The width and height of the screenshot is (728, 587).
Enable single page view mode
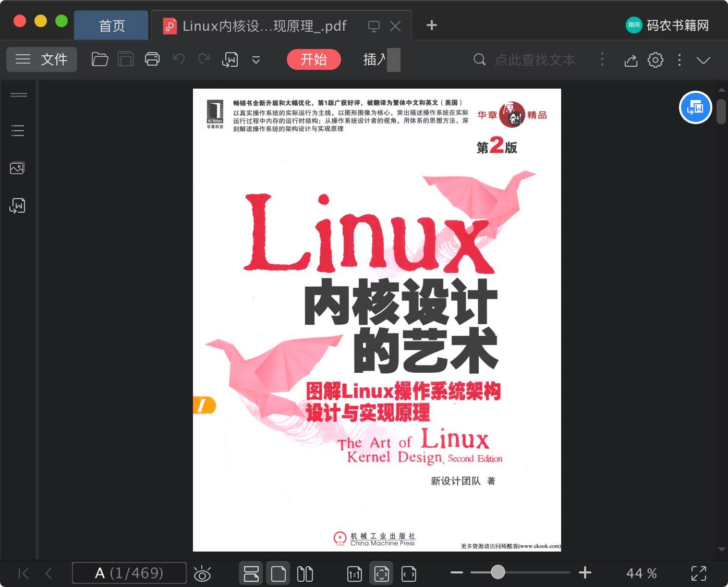pos(278,573)
